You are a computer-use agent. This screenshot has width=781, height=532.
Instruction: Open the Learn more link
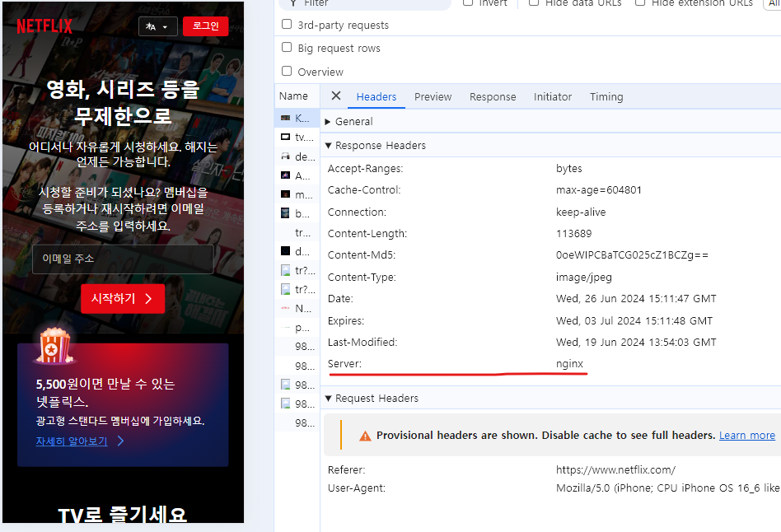pyautogui.click(x=746, y=435)
